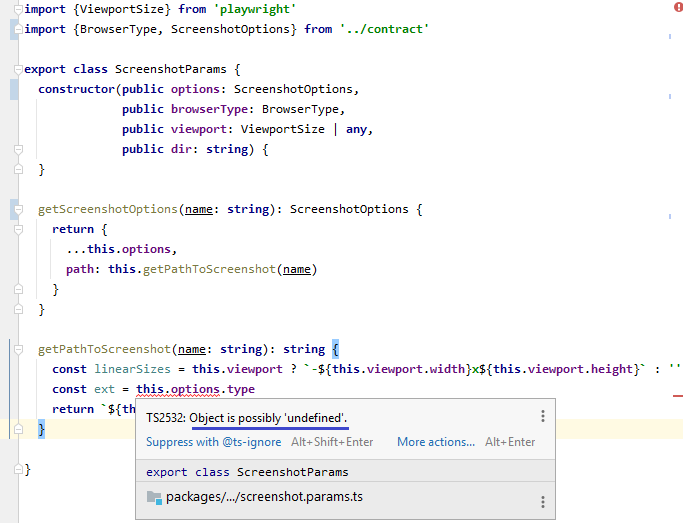
Task: Open the kebab menu beside screenshot.params.ts path
Action: (543, 502)
